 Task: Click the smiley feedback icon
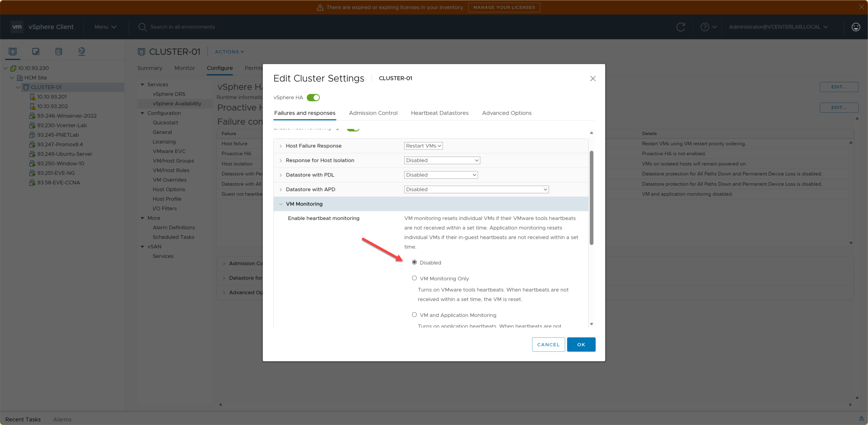[x=855, y=27]
